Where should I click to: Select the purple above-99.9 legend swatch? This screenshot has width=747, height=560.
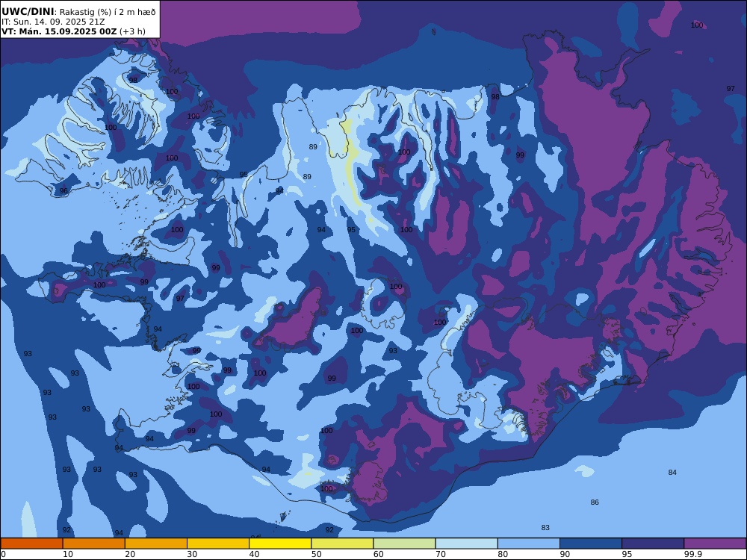[715, 544]
